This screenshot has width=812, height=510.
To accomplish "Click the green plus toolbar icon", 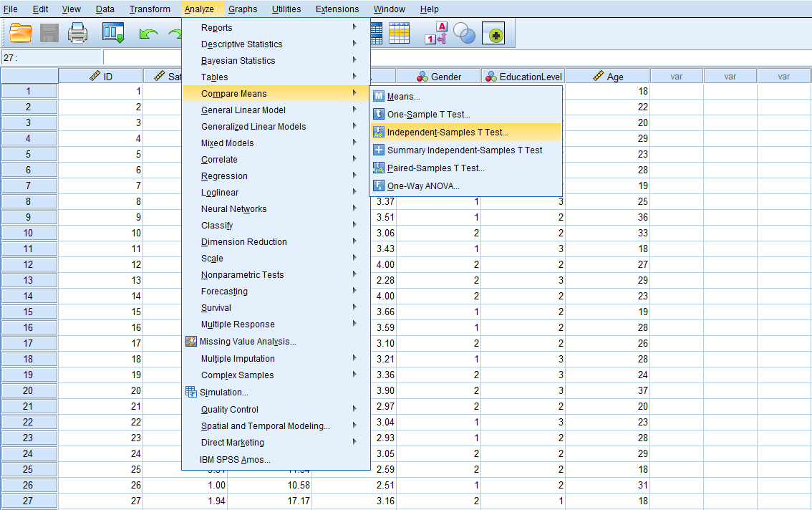I will (493, 34).
